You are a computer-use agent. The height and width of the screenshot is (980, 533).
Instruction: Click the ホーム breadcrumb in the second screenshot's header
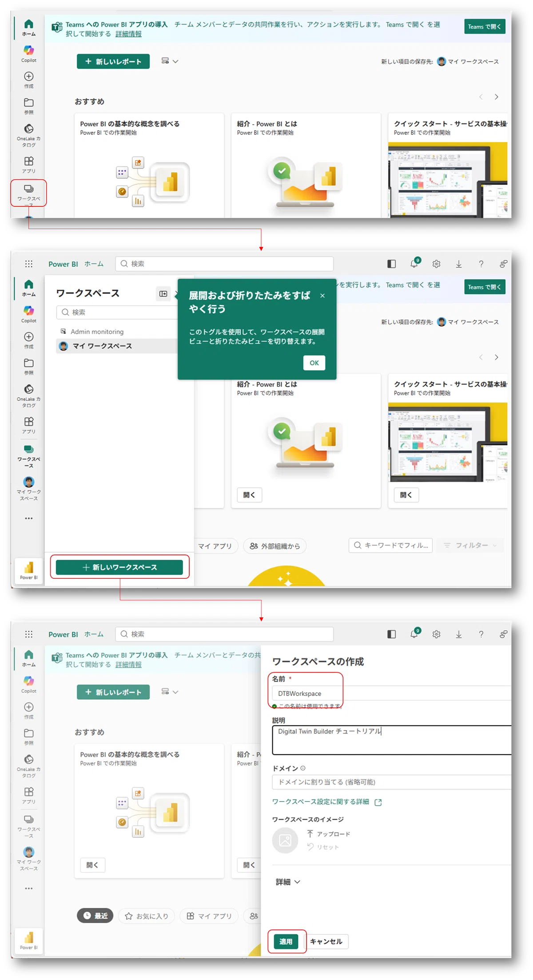coord(94,264)
